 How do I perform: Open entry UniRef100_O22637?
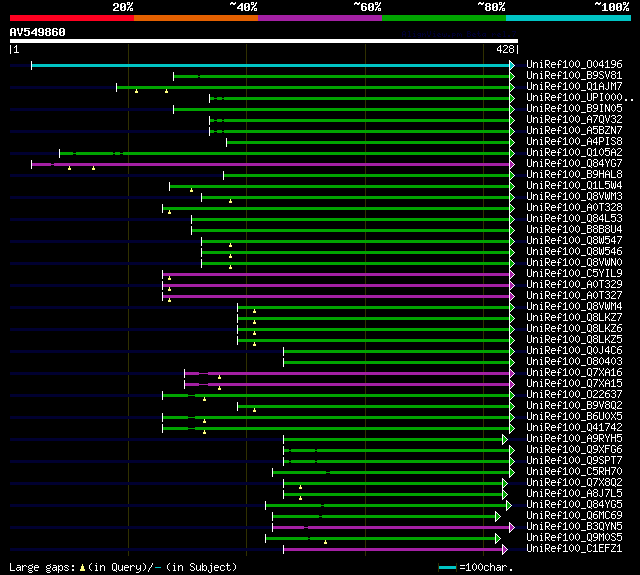coord(574,395)
